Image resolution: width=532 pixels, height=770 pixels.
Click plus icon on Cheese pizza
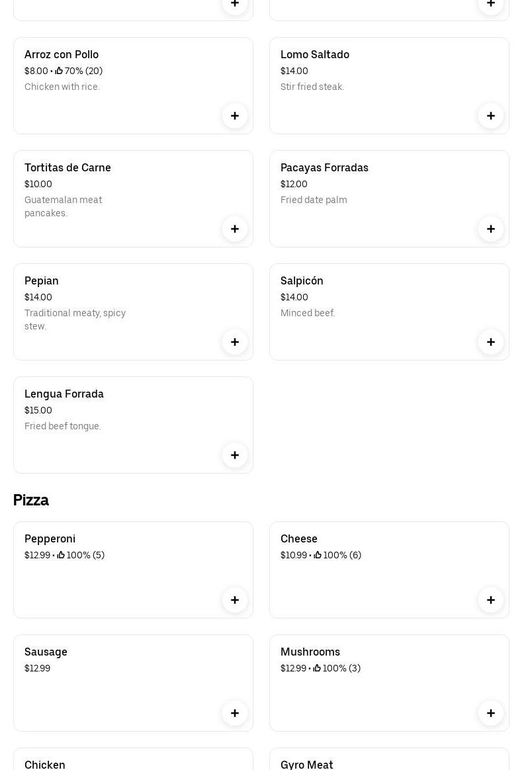coord(491,600)
